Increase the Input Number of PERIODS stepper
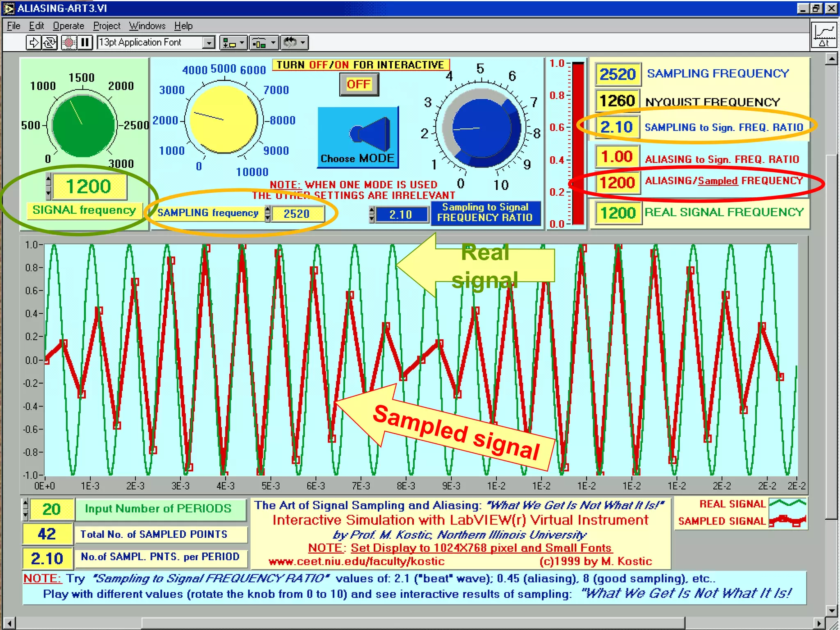The image size is (840, 630). [x=25, y=504]
